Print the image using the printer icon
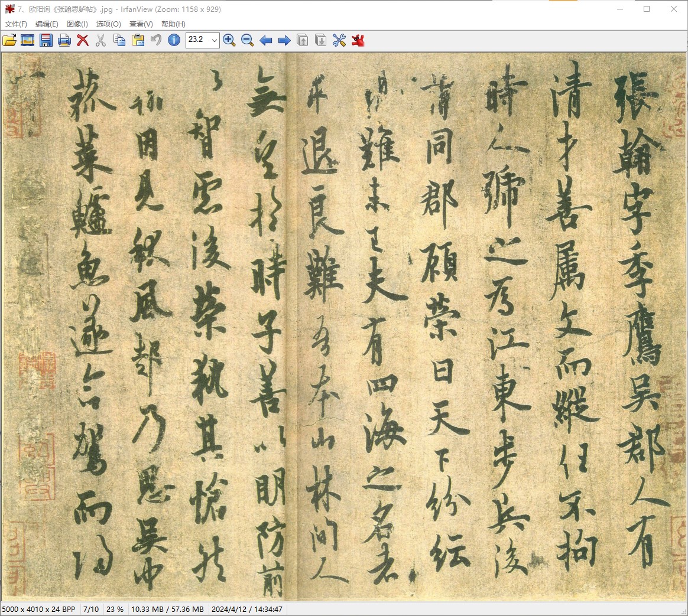This screenshot has height=616, width=688. click(64, 40)
